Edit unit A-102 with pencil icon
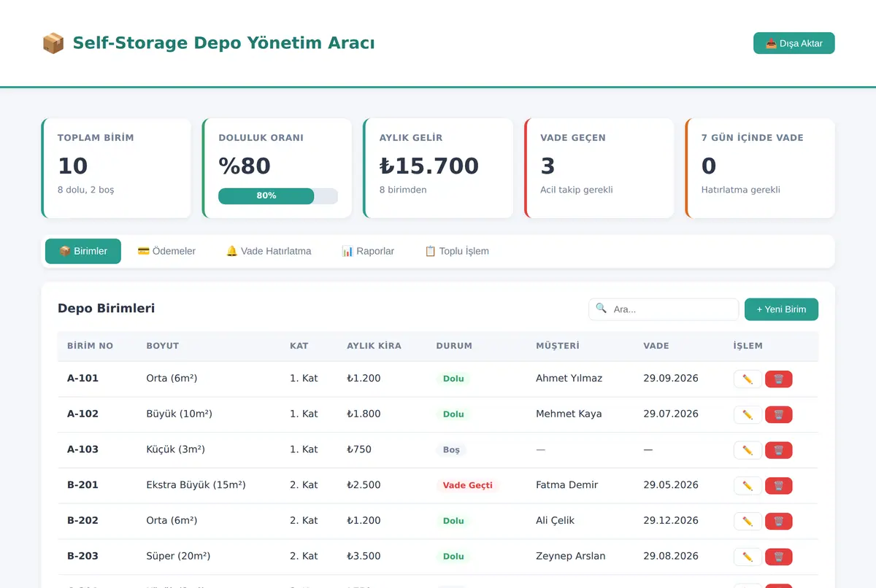876x588 pixels. [x=748, y=414]
